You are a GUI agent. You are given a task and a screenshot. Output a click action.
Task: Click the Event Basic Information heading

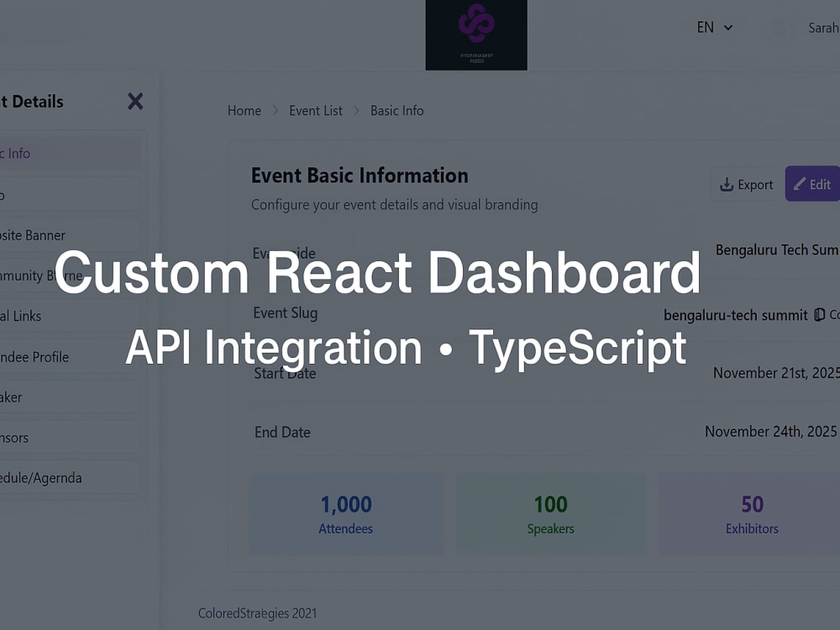[x=360, y=176]
